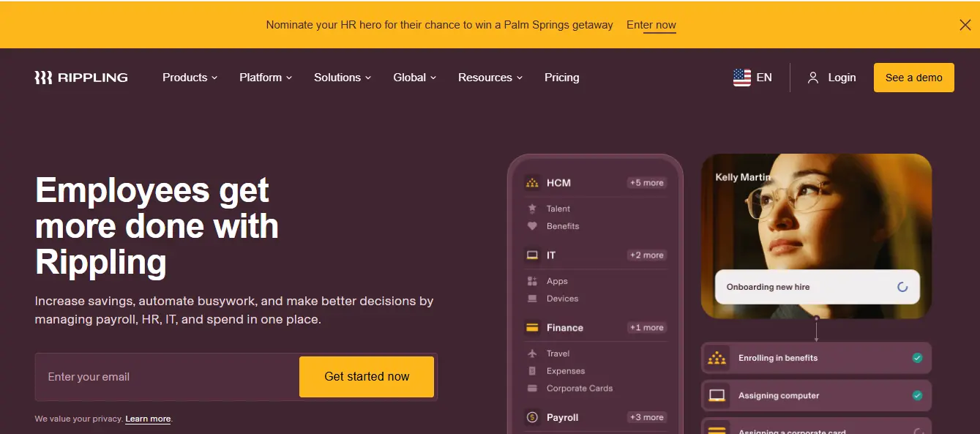This screenshot has height=434, width=980.
Task: Close the yellow promo banner
Action: 965,25
